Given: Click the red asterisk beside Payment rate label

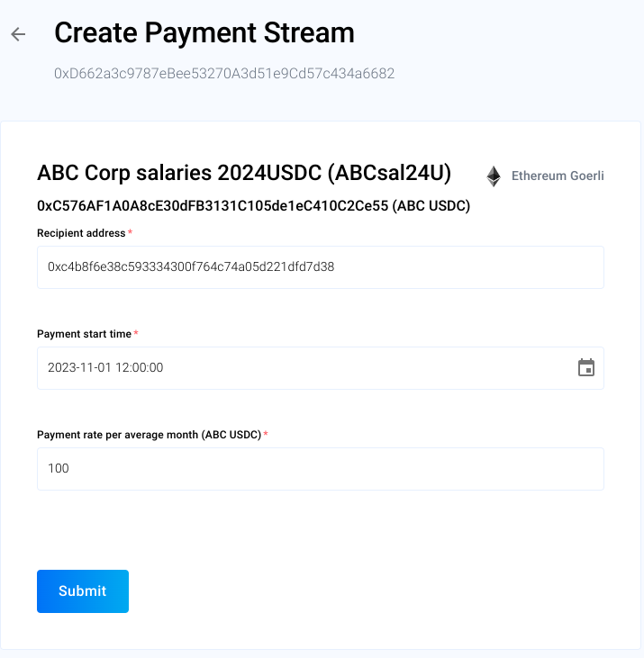Looking at the screenshot, I should point(267,435).
